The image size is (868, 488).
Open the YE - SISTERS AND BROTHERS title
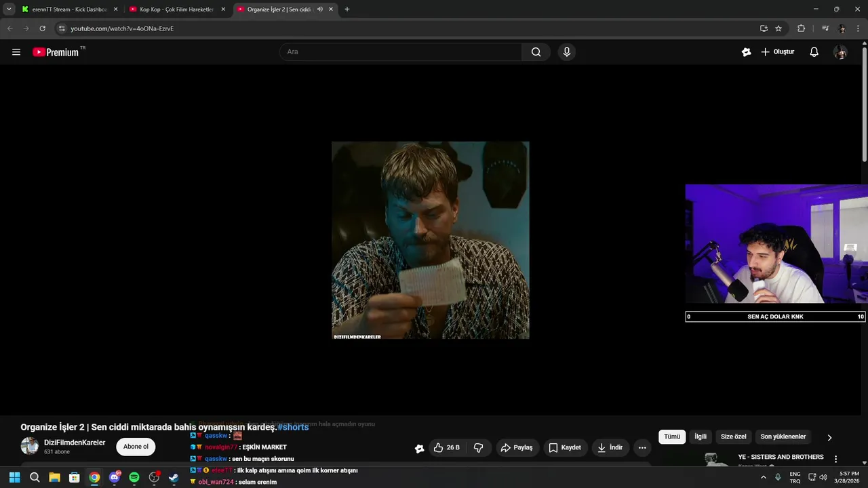click(781, 457)
